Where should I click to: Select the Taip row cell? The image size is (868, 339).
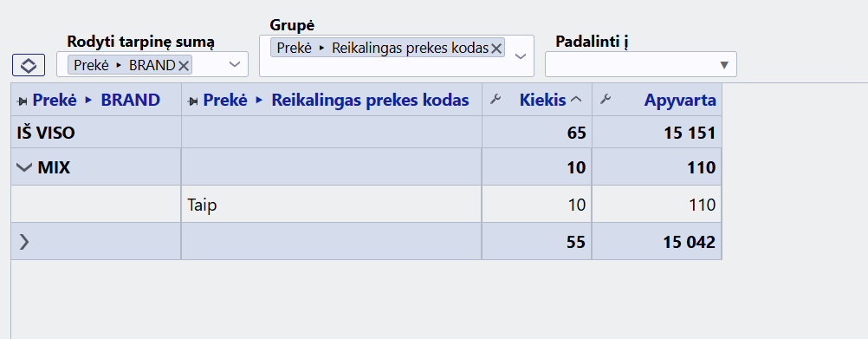pyautogui.click(x=331, y=205)
